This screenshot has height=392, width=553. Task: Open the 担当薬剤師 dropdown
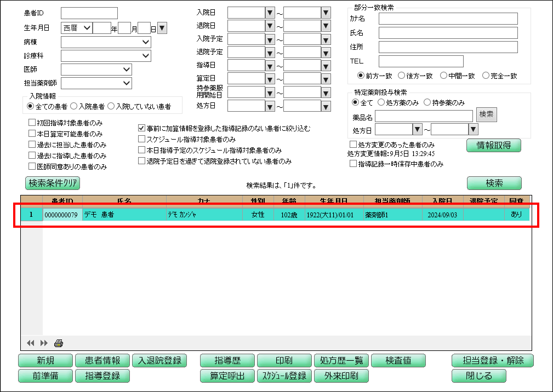point(128,83)
